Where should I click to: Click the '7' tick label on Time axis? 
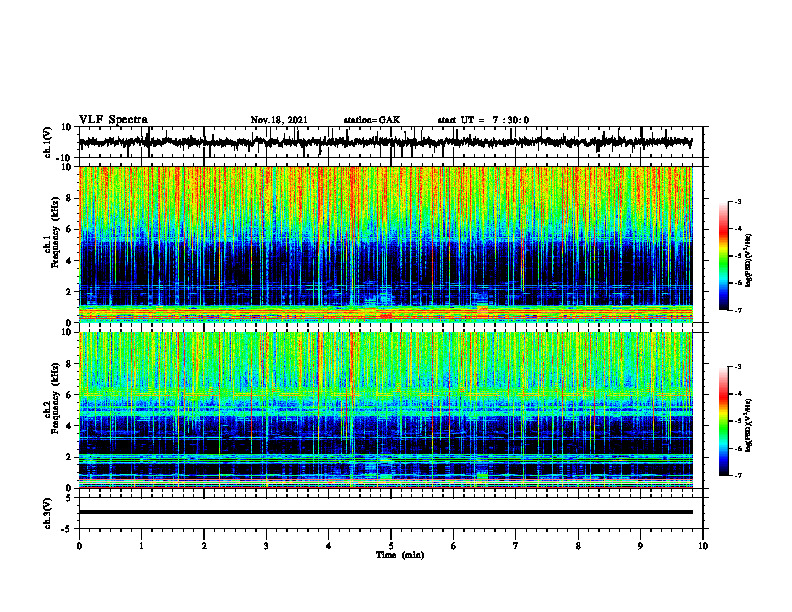click(515, 546)
